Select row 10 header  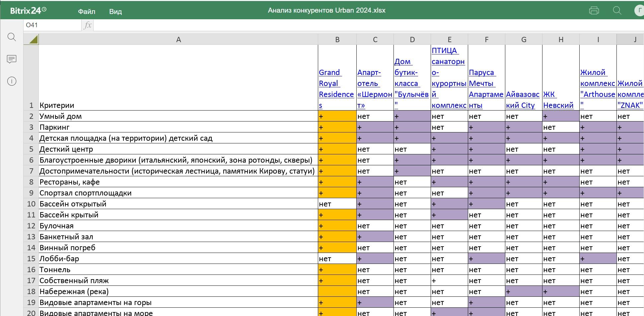(x=31, y=204)
